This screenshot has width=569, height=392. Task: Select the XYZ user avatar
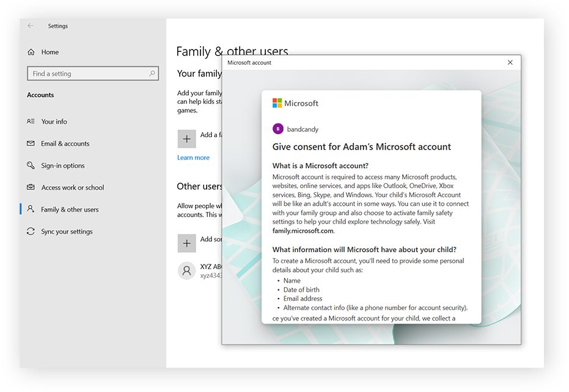coord(186,270)
